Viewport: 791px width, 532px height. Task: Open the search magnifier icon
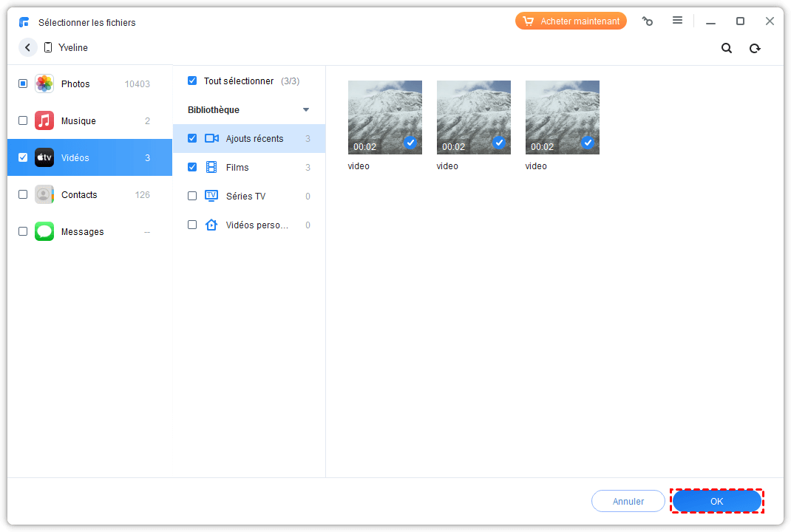(727, 48)
